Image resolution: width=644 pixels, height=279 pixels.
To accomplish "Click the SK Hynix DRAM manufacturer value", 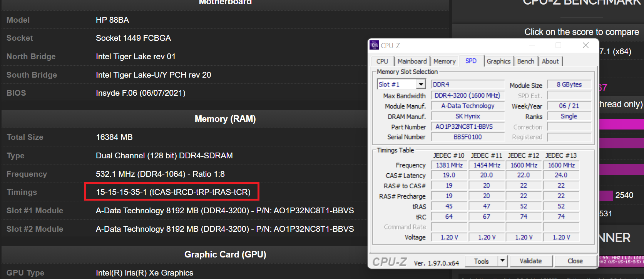I will 468,116.
